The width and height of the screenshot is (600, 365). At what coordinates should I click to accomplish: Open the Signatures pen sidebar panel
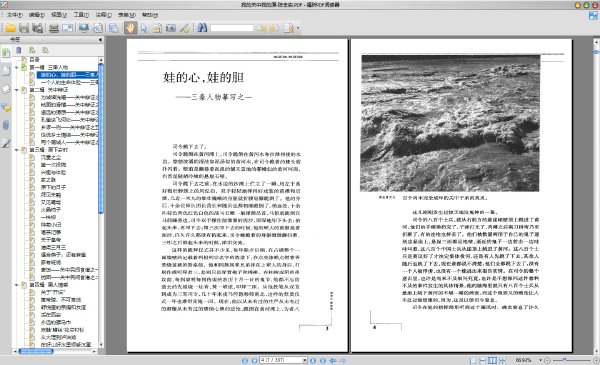point(6,143)
